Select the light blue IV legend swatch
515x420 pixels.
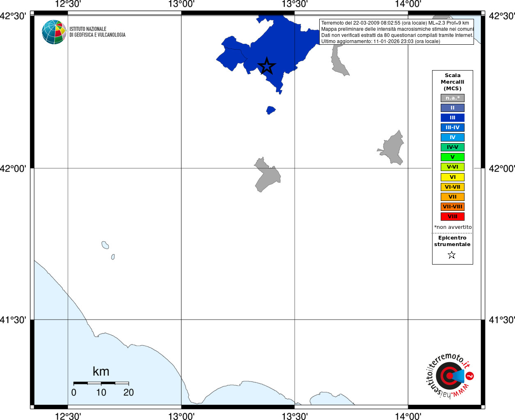(x=453, y=137)
